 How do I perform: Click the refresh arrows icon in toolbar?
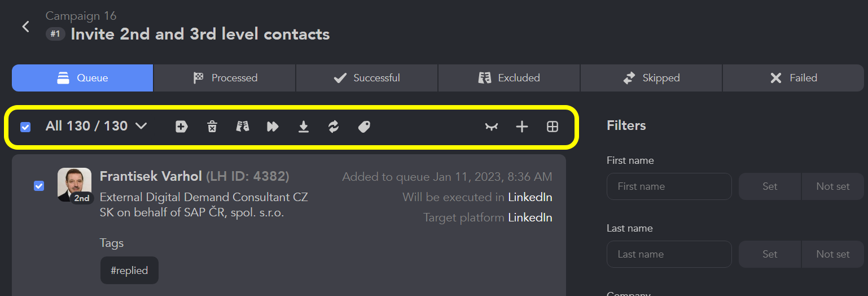(334, 127)
